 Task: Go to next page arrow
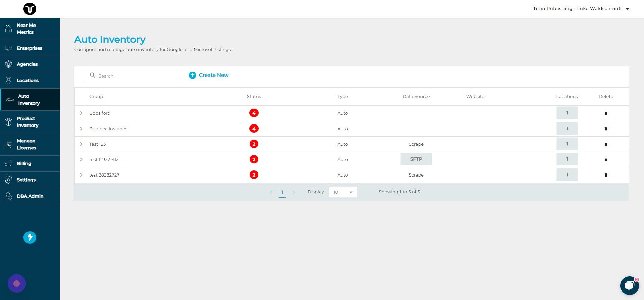(x=294, y=192)
